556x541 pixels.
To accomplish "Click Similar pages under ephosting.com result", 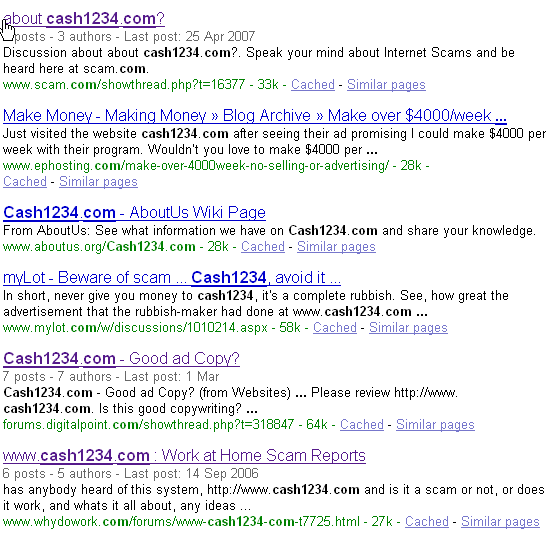I will click(x=98, y=182).
